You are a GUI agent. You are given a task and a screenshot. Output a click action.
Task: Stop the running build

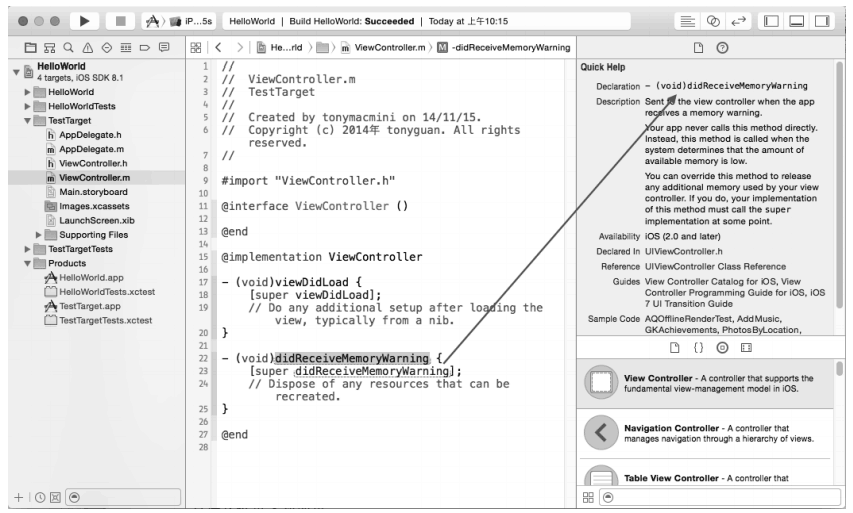pyautogui.click(x=121, y=20)
